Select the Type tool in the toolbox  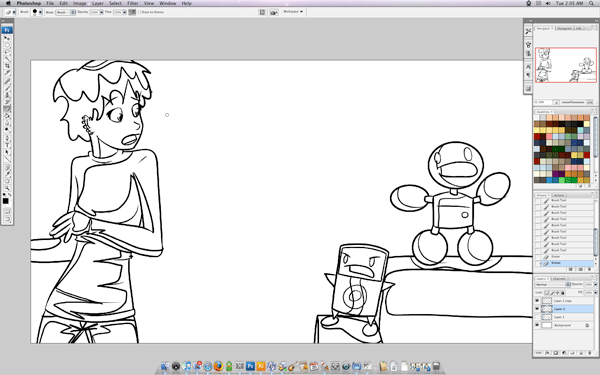tap(7, 145)
